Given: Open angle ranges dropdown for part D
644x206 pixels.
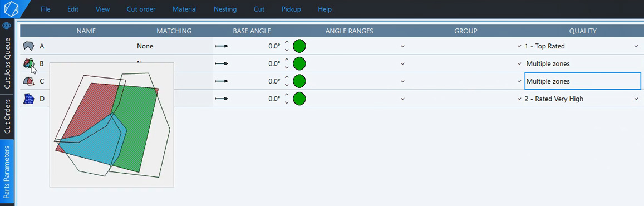Looking at the screenshot, I should coord(402,99).
